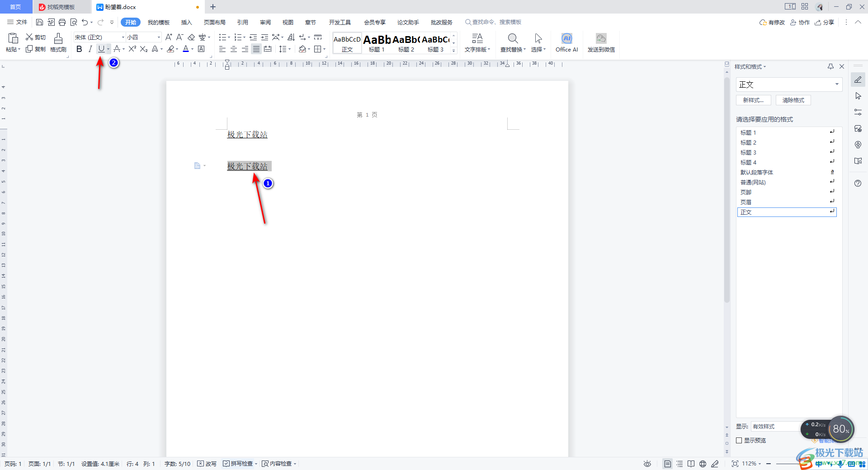The image size is (868, 470).
Task: Decrease font size with A- icon
Action: tap(179, 37)
